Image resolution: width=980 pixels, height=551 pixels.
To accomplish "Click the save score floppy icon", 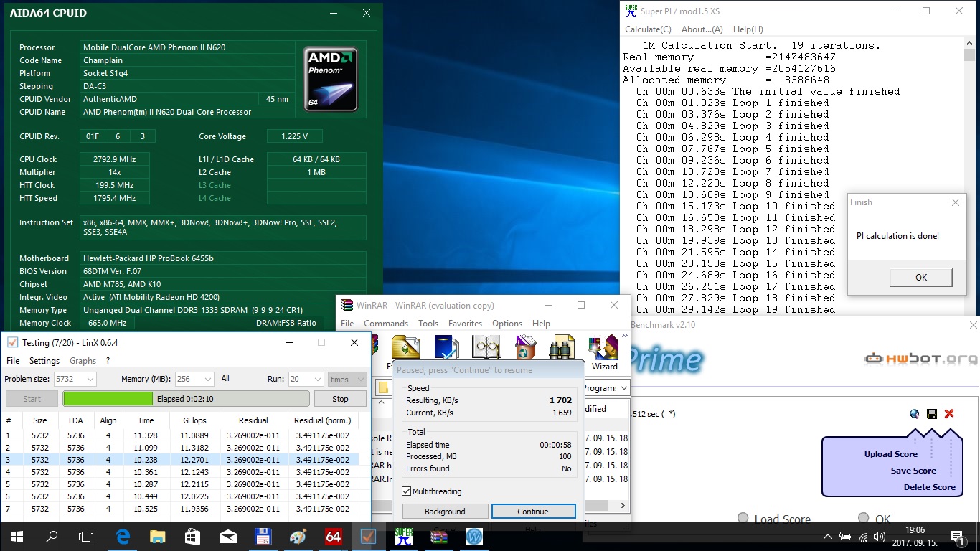I will (932, 414).
